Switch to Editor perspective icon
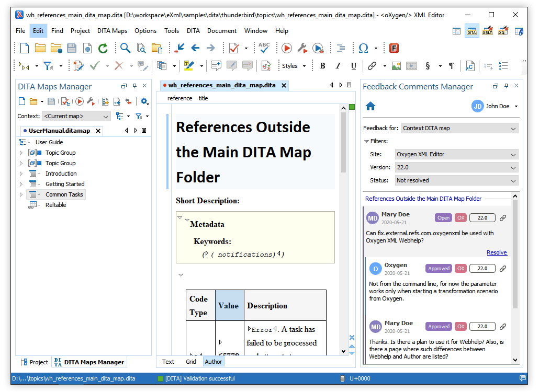Image resolution: width=539 pixels, height=392 pixels. [456, 31]
